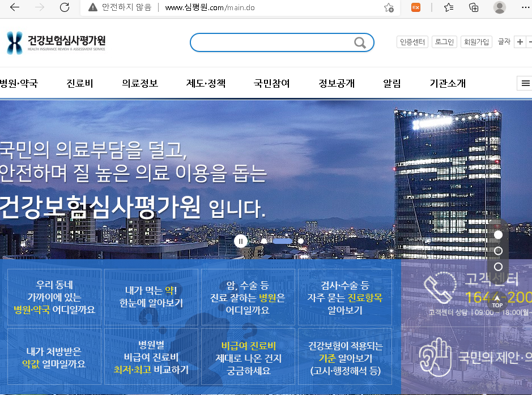Open 진료 잘하는 병원은 어디일까요 tile
This screenshot has height=395, width=532.
pos(248,297)
